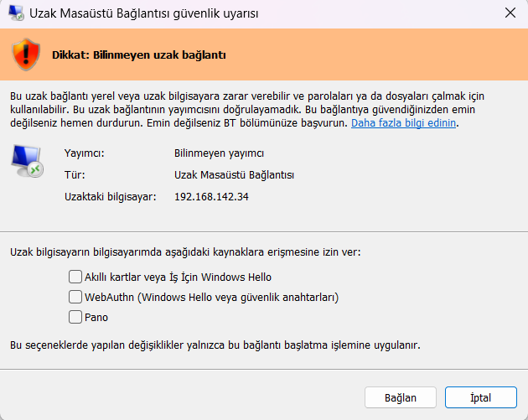
Task: Click the Tür field label
Action: pyautogui.click(x=74, y=175)
